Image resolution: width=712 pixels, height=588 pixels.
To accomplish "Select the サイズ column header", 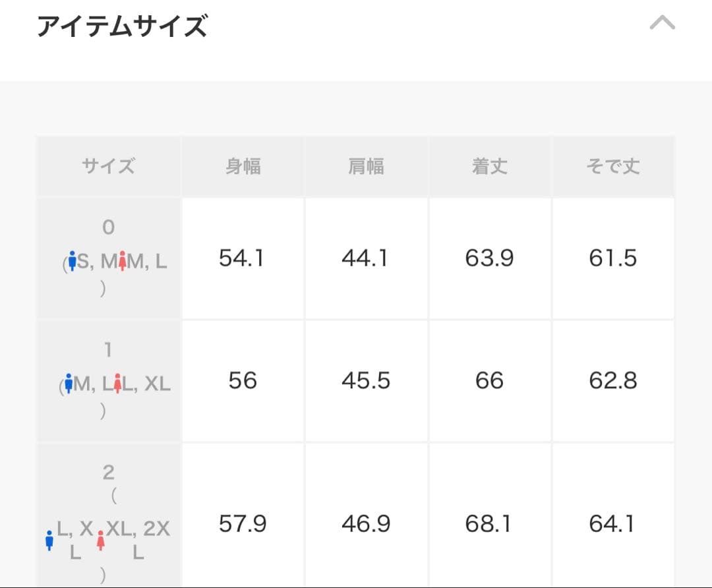I will click(109, 166).
